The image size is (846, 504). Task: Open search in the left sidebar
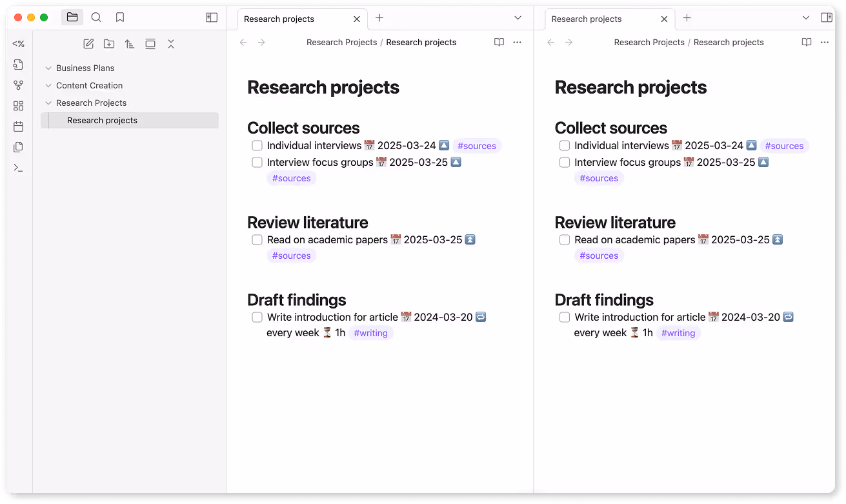click(x=96, y=17)
